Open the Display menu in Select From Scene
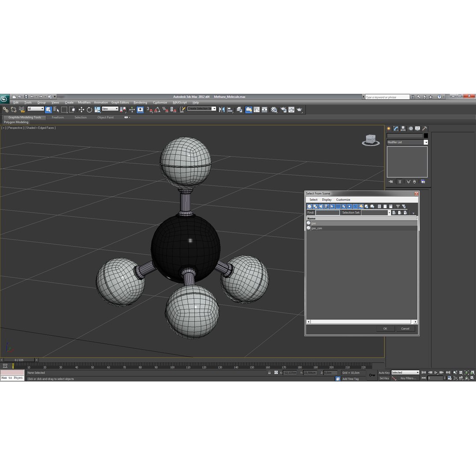476x476 pixels. click(x=327, y=200)
